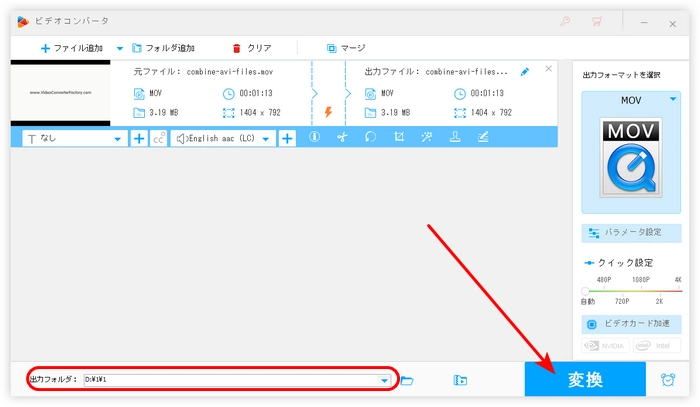This screenshot has width=700, height=407.
Task: Click source file name combine-avi-files.mov
Action: [x=229, y=72]
